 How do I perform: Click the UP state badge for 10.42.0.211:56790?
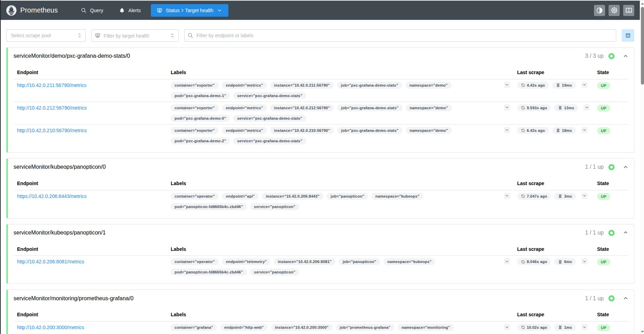click(x=604, y=86)
